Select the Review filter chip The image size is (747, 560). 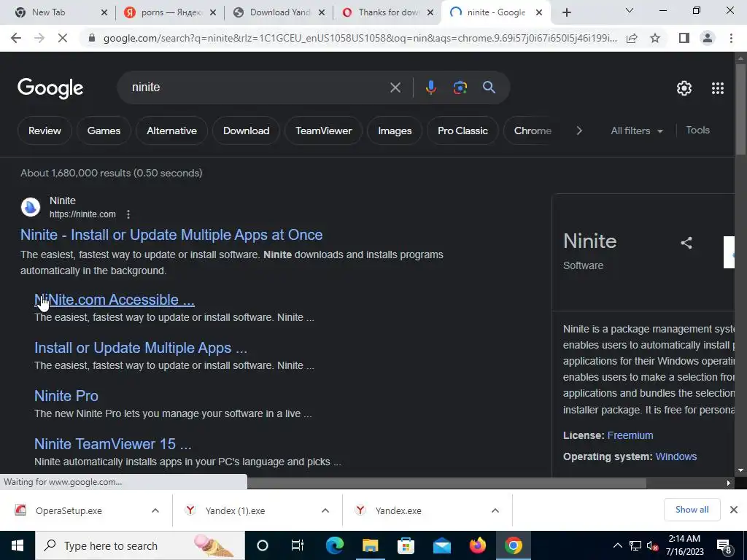coord(44,131)
